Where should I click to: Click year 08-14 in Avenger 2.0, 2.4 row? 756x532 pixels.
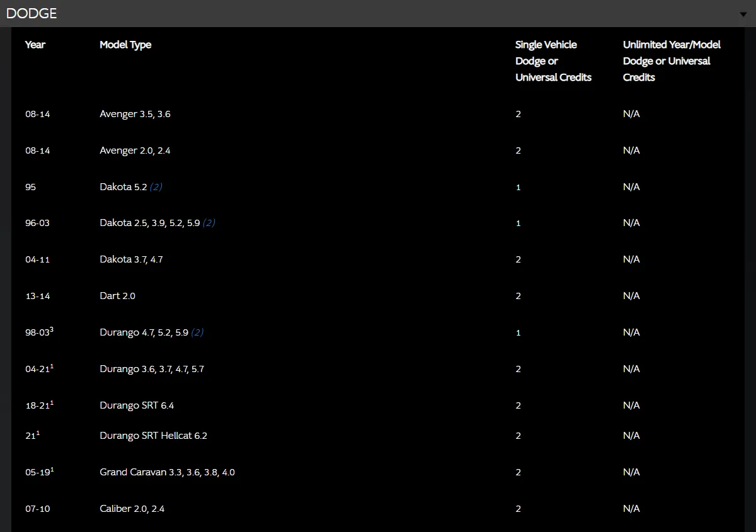[37, 150]
